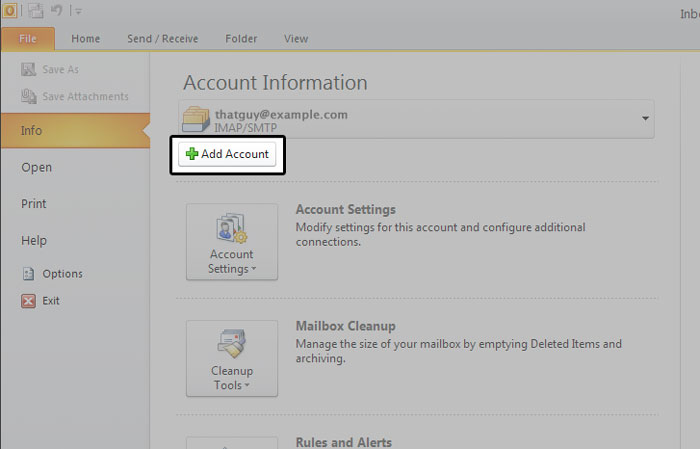This screenshot has width=700, height=449.
Task: Select the Folder ribbon tab
Action: (240, 39)
